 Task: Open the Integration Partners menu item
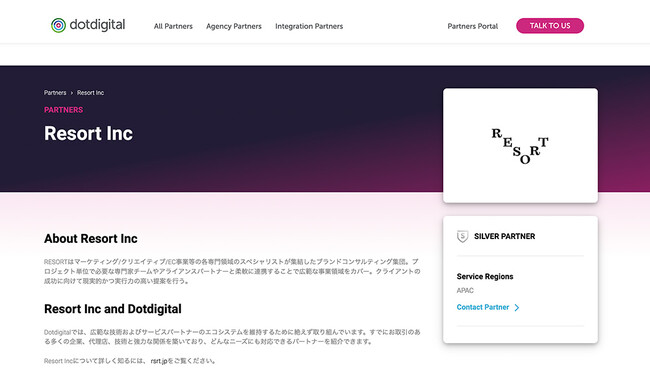(309, 26)
